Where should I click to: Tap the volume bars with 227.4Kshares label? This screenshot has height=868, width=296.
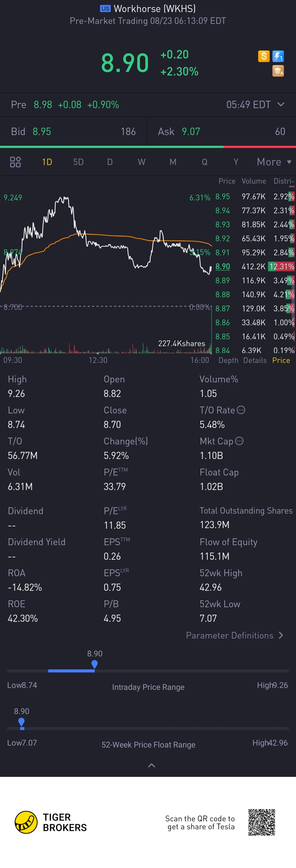point(106,348)
